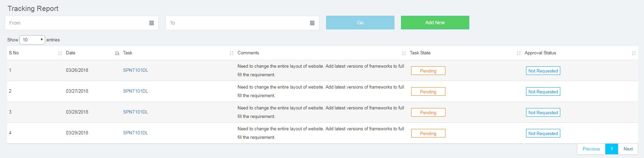Select page 1 in pagination
Viewport: 644px width, 158px height.
tap(612, 149)
